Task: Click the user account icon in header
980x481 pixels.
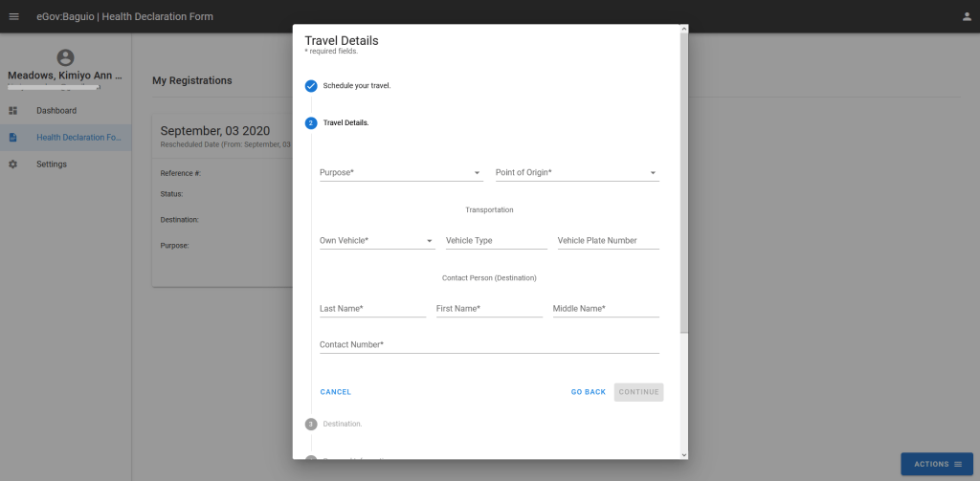Action: point(966,16)
